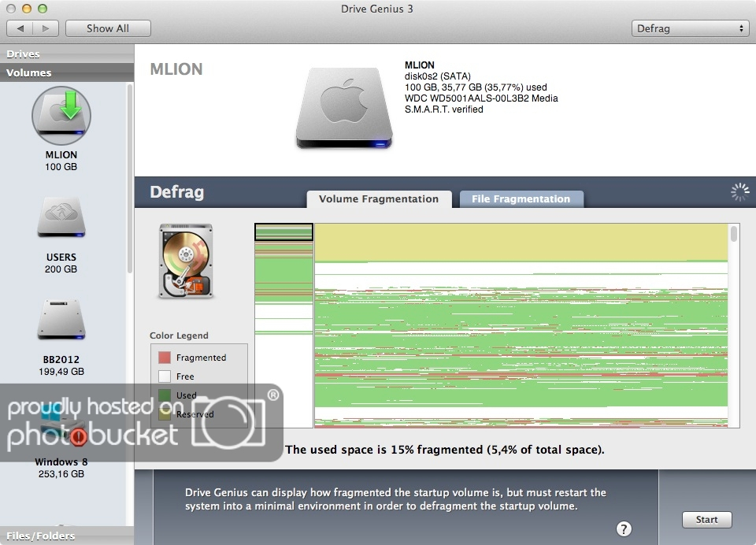Click Start to begin defragmentation
Image resolution: width=756 pixels, height=545 pixels.
(x=707, y=520)
